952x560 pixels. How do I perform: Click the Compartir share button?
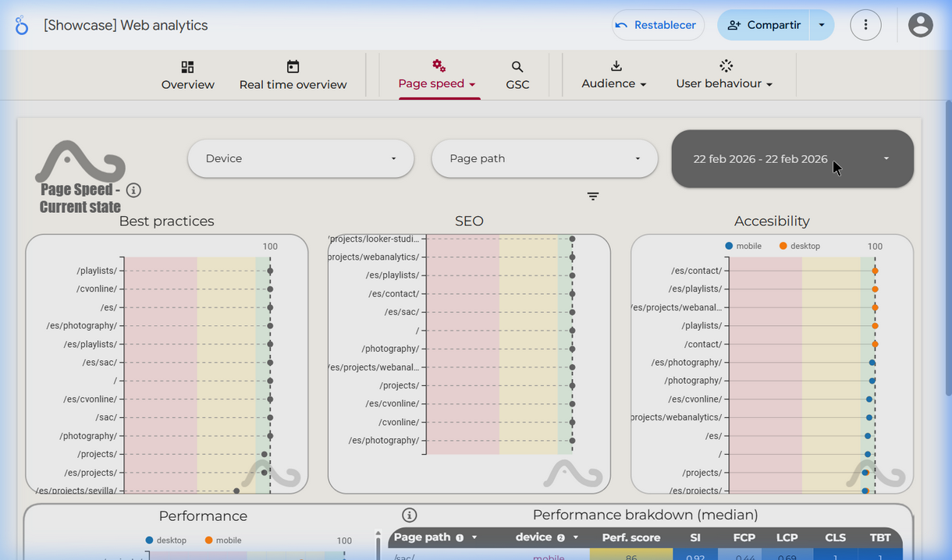tap(763, 25)
